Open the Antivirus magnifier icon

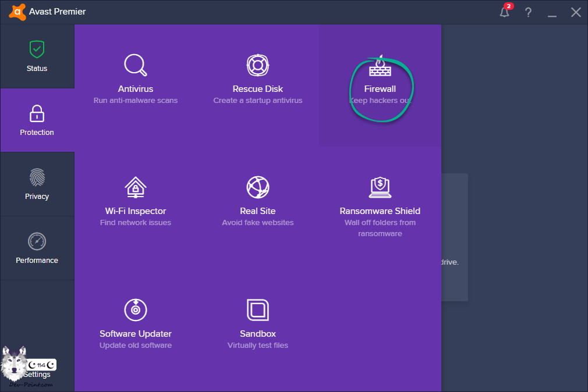[136, 65]
